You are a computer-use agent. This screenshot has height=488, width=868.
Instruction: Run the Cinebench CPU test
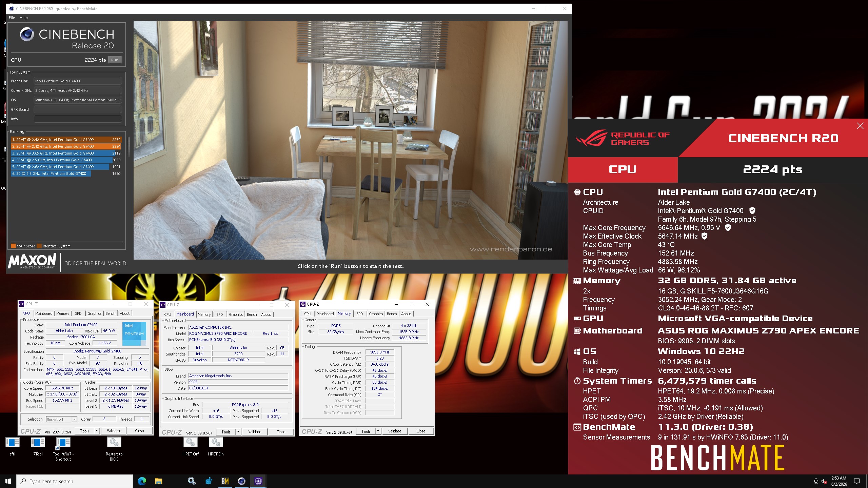coord(115,60)
